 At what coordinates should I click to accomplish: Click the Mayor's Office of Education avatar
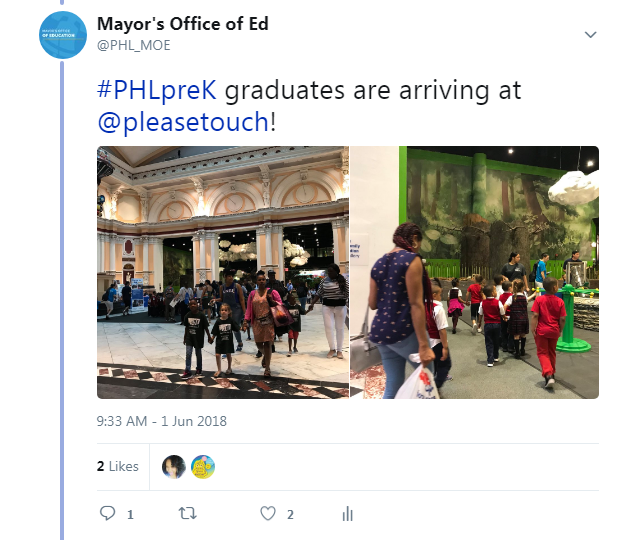(63, 35)
